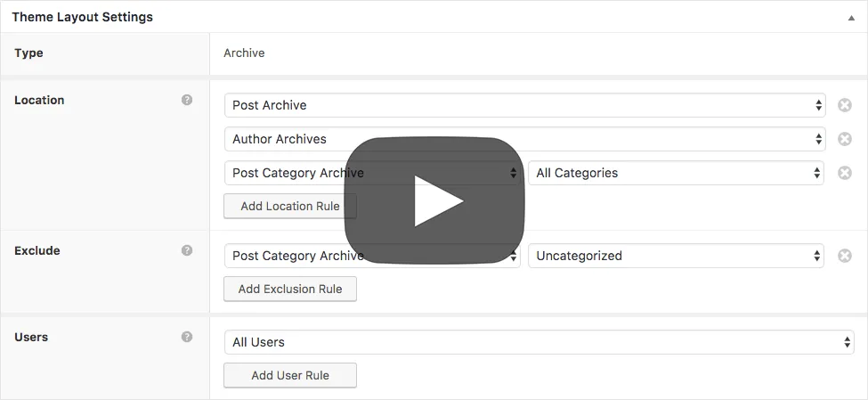
Task: Remove the Post Archive location rule
Action: (x=844, y=105)
